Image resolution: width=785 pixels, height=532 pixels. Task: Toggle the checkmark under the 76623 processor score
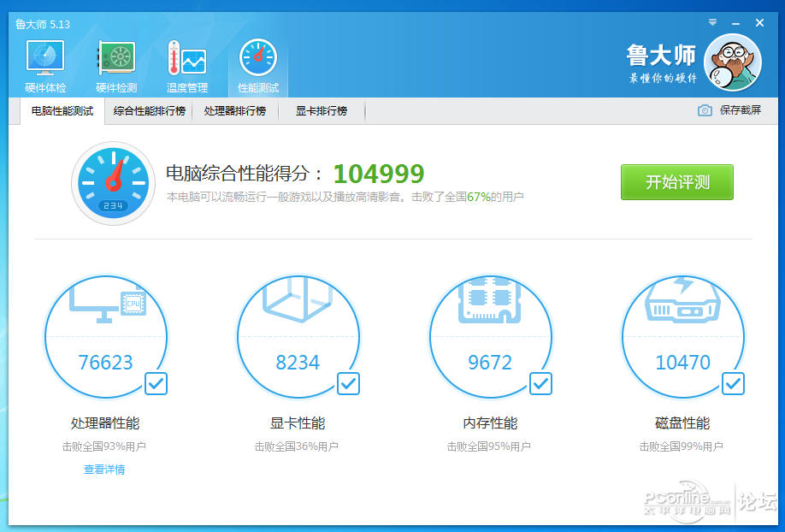(156, 384)
